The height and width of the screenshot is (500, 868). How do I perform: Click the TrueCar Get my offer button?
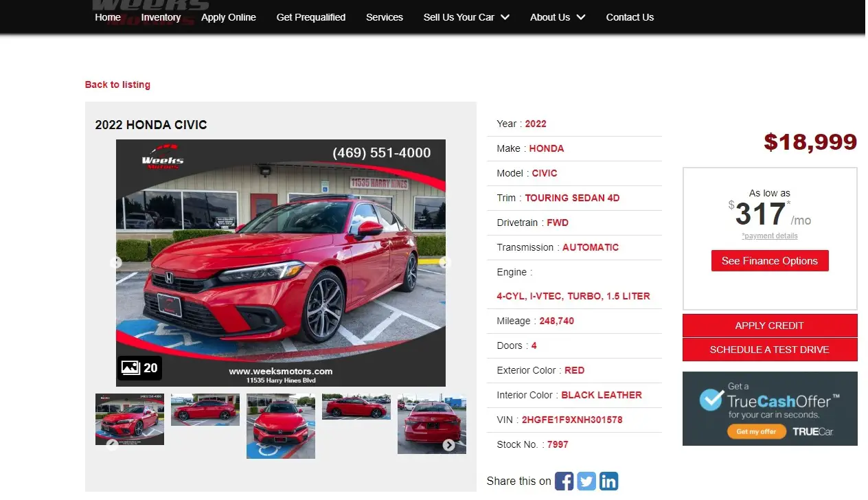tap(756, 431)
